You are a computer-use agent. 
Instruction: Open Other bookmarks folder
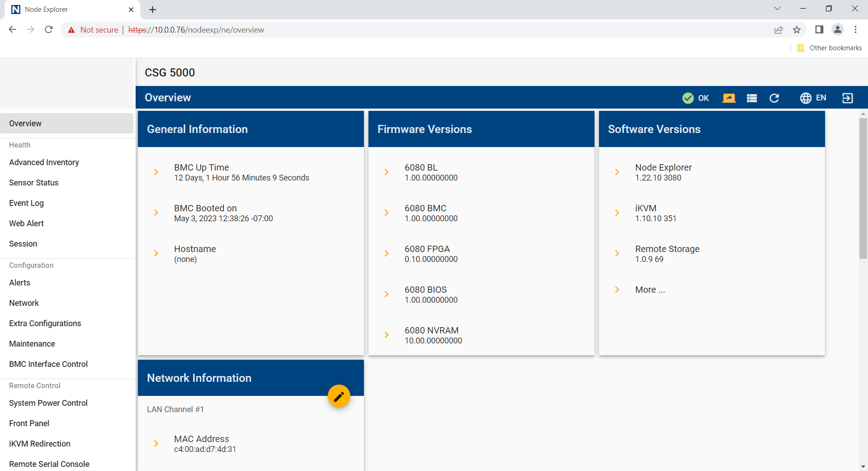(x=830, y=48)
